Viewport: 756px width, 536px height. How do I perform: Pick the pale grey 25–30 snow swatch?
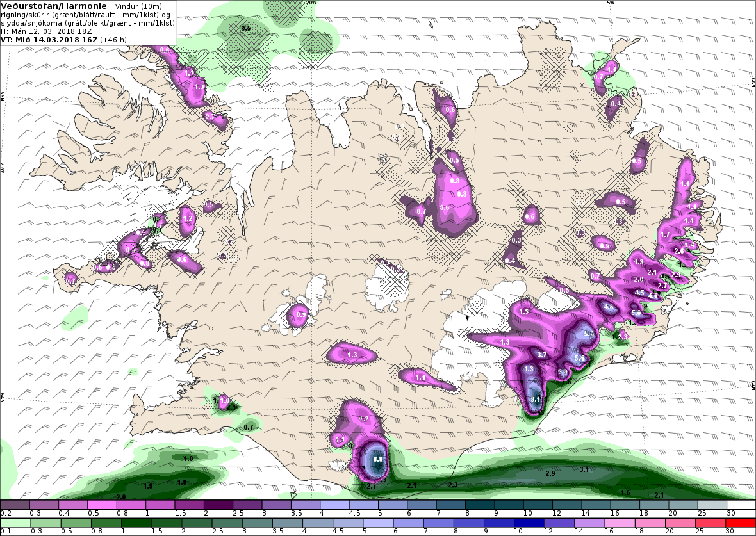pyautogui.click(x=712, y=505)
